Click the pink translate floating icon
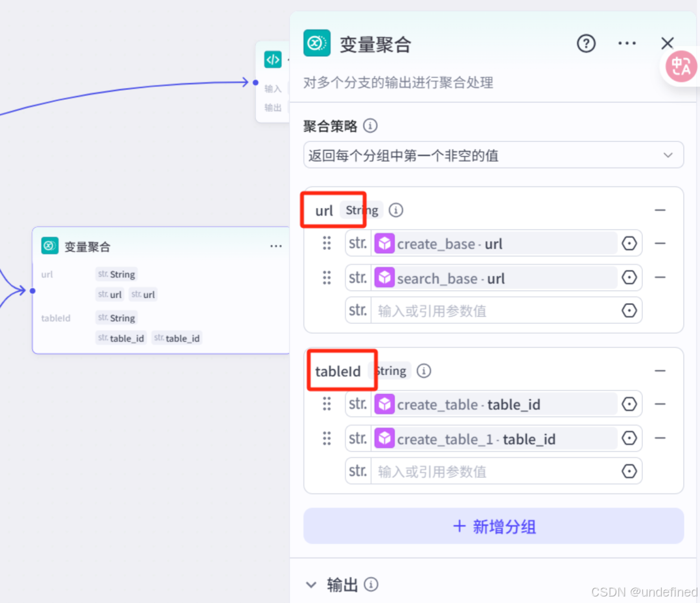Screen dimensions: 700x603 (681, 67)
